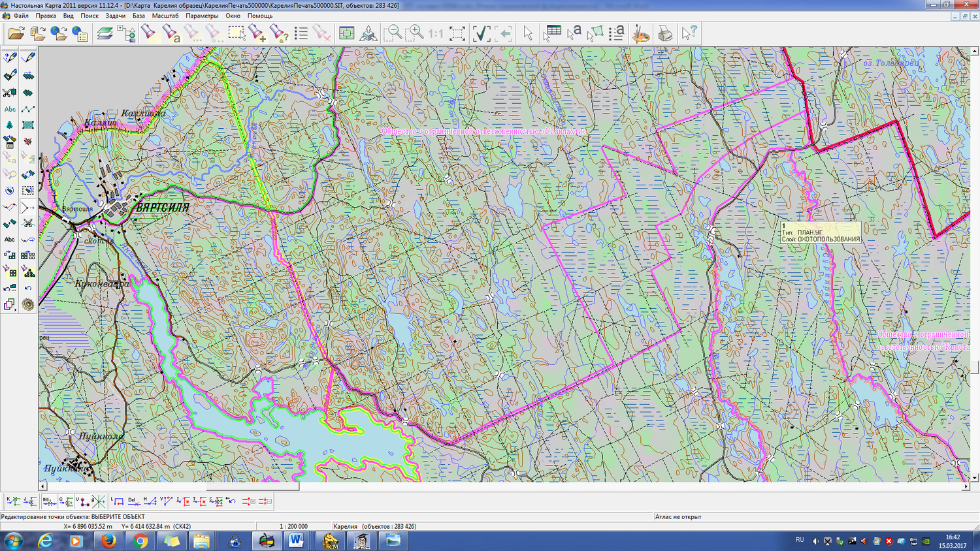Toggle the 1:1 scale button

436,33
